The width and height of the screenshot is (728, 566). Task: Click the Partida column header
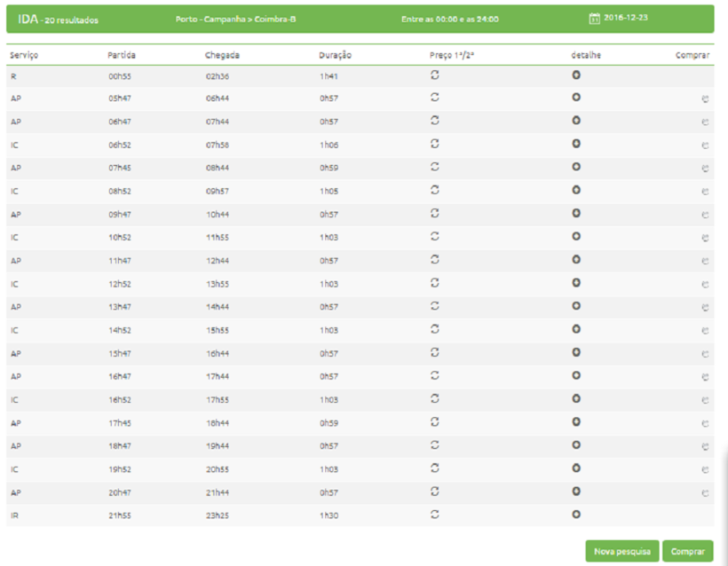[x=122, y=55]
